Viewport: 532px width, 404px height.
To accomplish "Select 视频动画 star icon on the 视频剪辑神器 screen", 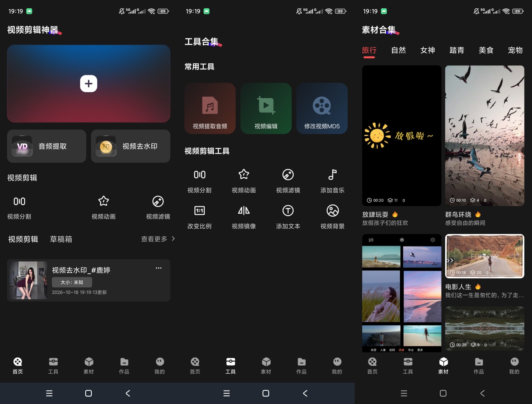I will 104,201.
